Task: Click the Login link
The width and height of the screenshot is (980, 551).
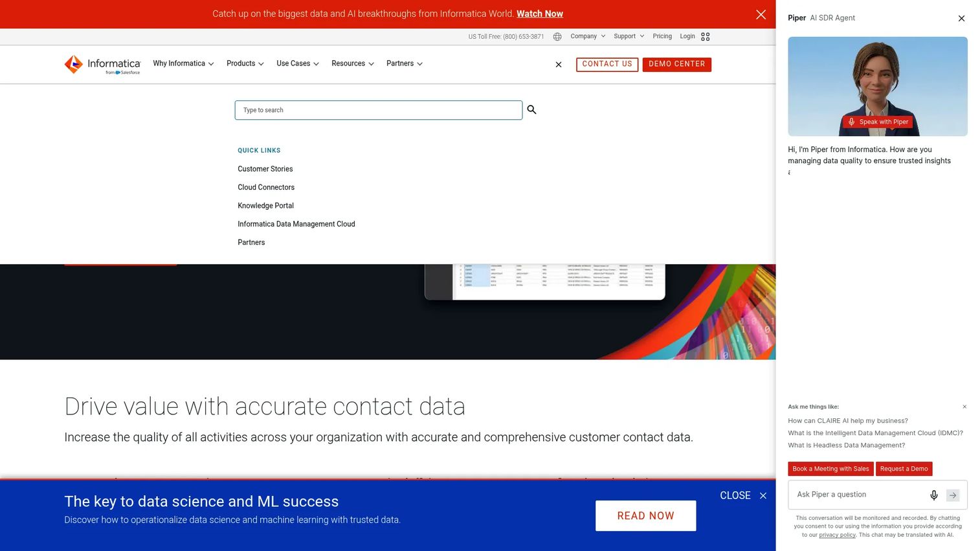Action: click(687, 36)
